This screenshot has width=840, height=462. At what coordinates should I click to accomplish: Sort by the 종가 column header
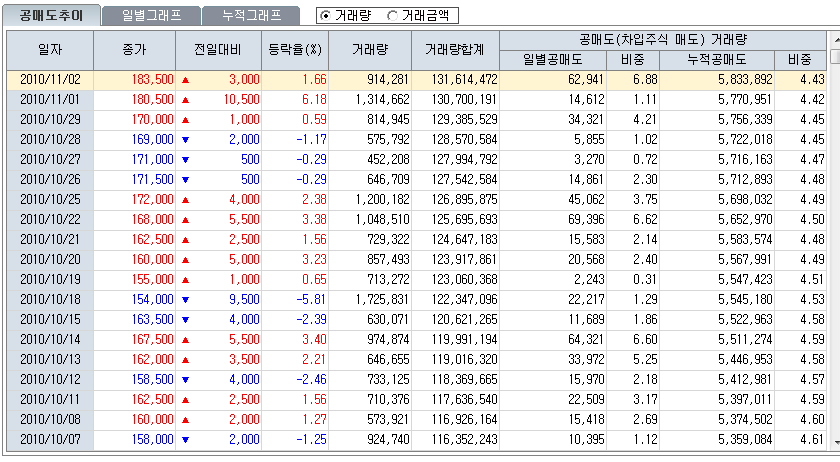pyautogui.click(x=135, y=48)
